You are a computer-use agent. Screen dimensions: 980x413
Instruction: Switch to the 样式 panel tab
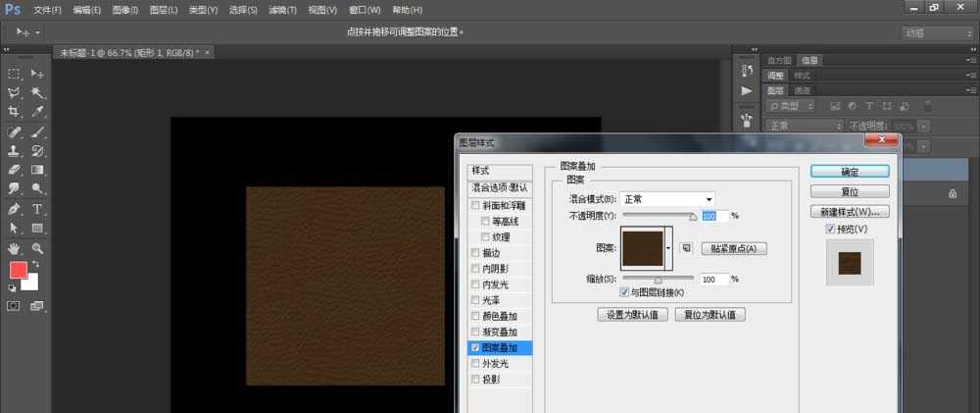point(802,76)
